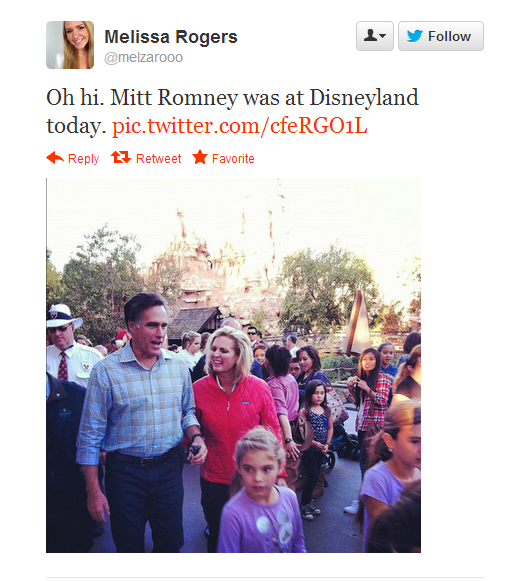Viewport: 530px width, 581px height.
Task: Click the Favorite star icon
Action: tap(200, 157)
